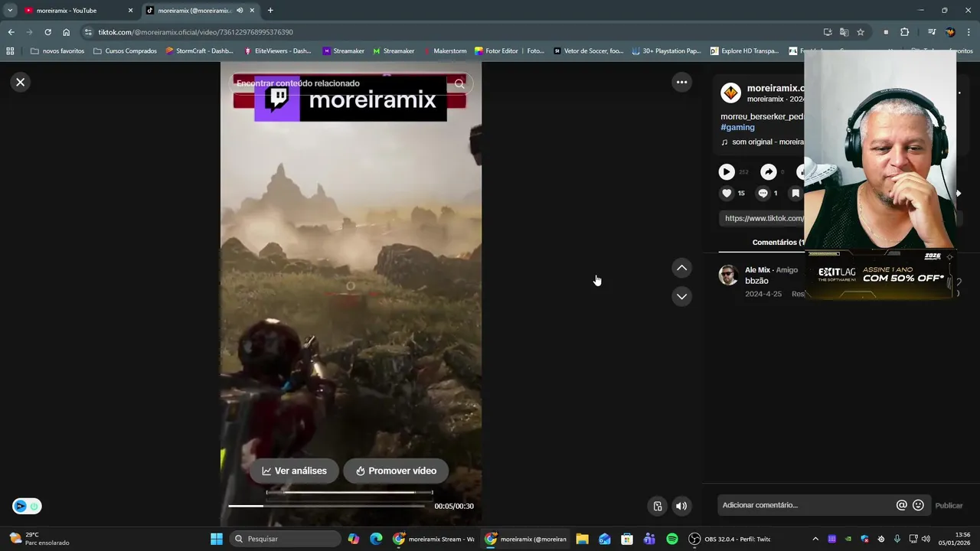Open Ale Mix commenter avatar
This screenshot has height=551, width=980.
(728, 275)
